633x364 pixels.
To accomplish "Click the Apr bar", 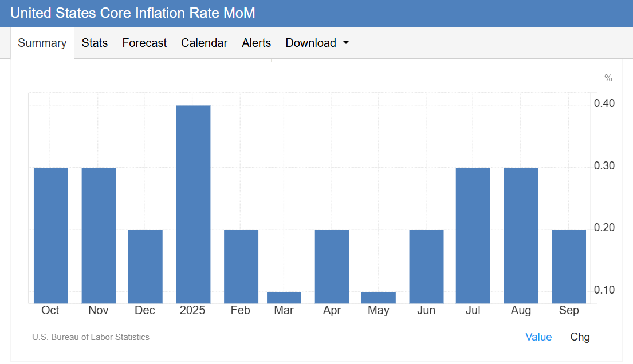I will tap(332, 266).
